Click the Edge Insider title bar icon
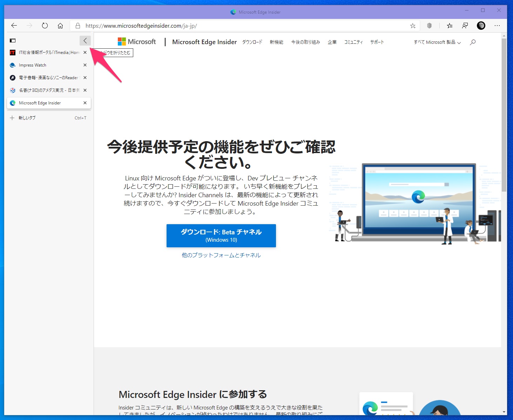Image resolution: width=513 pixels, height=420 pixels. 233,12
